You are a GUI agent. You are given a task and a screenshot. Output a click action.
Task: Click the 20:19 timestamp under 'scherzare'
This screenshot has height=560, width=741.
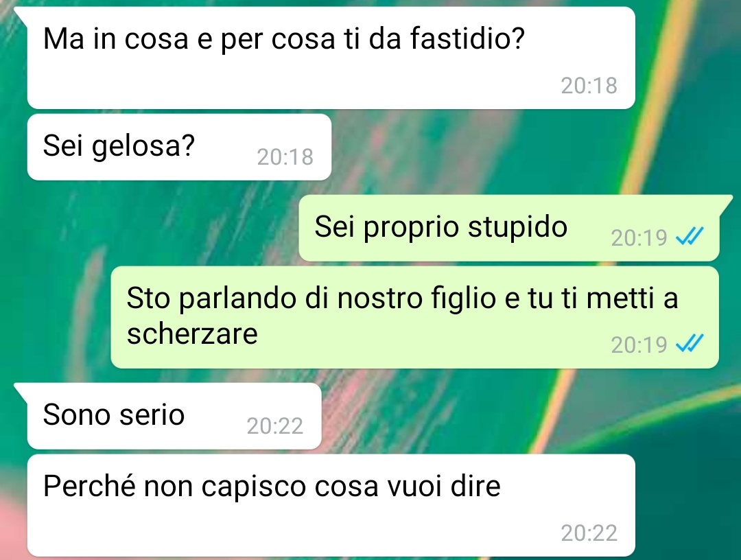click(x=639, y=345)
